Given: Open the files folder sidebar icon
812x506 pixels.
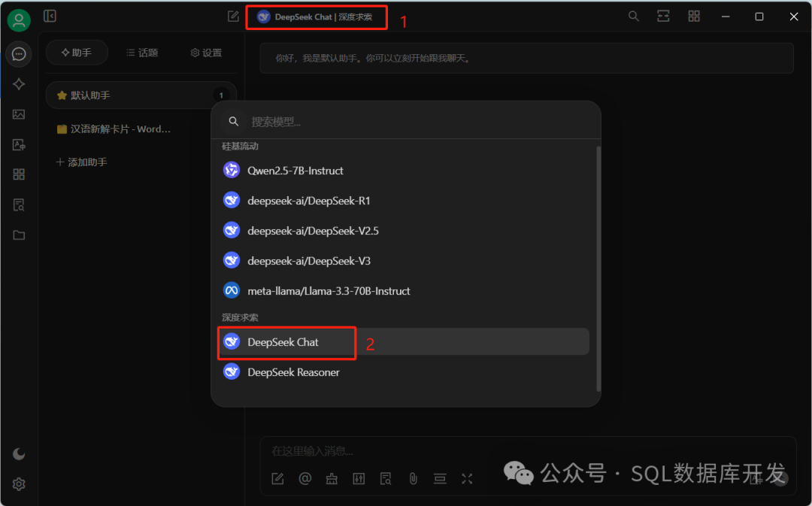Looking at the screenshot, I should click(x=19, y=235).
